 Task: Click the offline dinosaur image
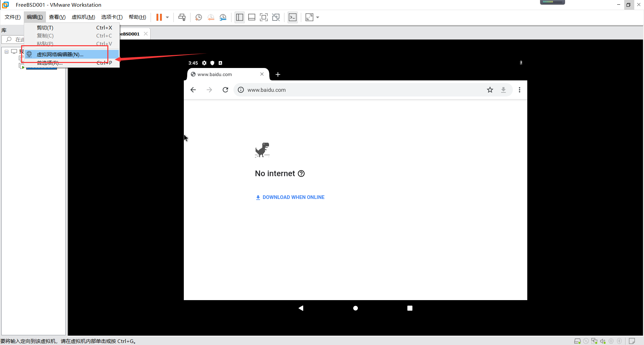262,150
